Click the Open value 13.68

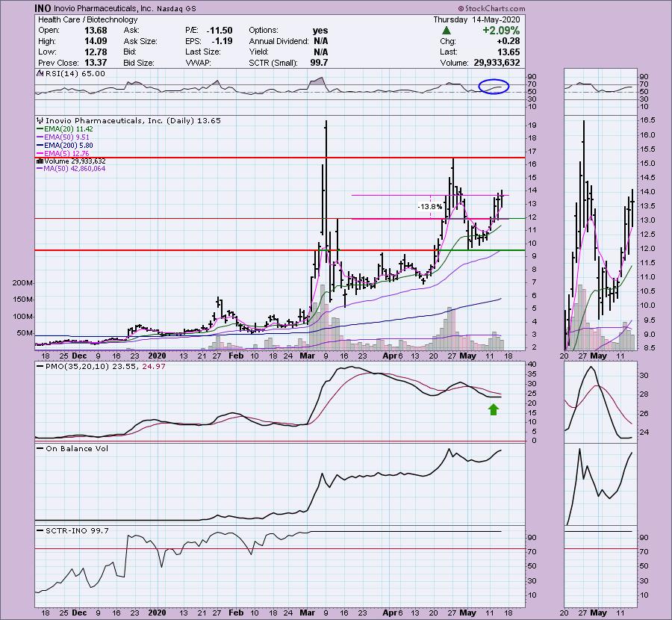[96, 31]
